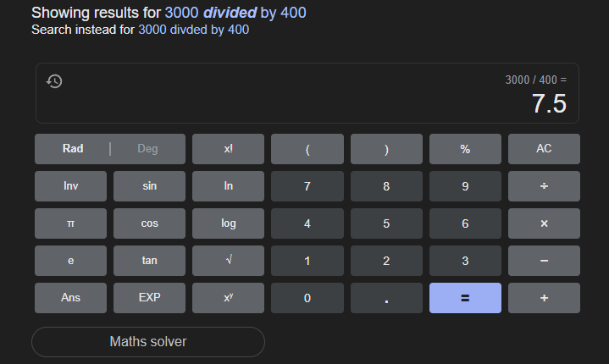609x364 pixels.
Task: Switch angle mode to Rad
Action: (x=73, y=149)
